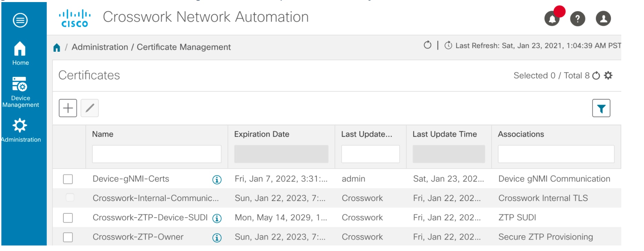Click expiration Mon, May 14, 2029 cell

281,218
